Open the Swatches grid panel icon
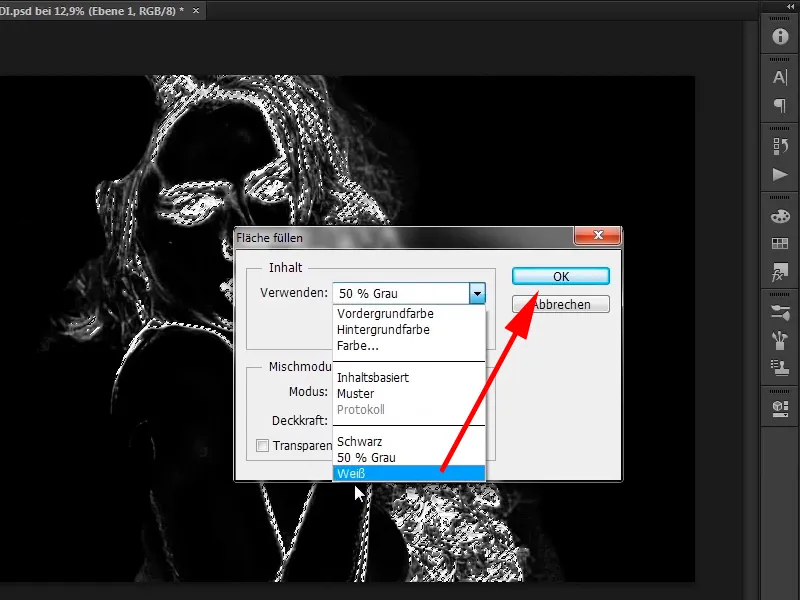Viewport: 800px width, 600px height. (780, 243)
